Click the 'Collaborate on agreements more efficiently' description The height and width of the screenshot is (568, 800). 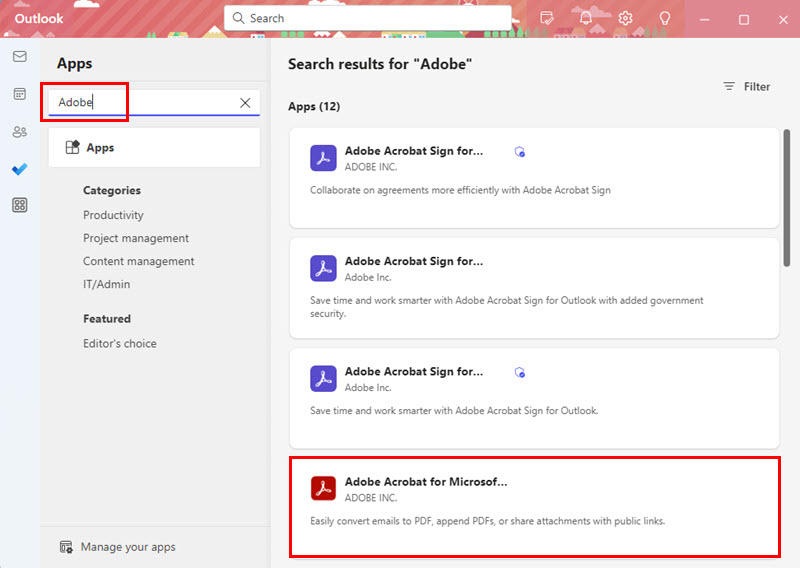click(x=460, y=190)
